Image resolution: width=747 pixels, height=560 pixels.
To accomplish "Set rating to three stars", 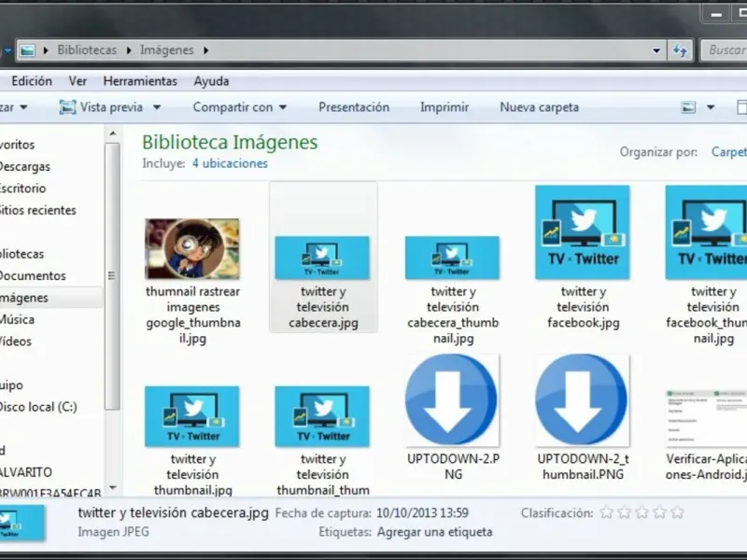I will click(x=641, y=512).
